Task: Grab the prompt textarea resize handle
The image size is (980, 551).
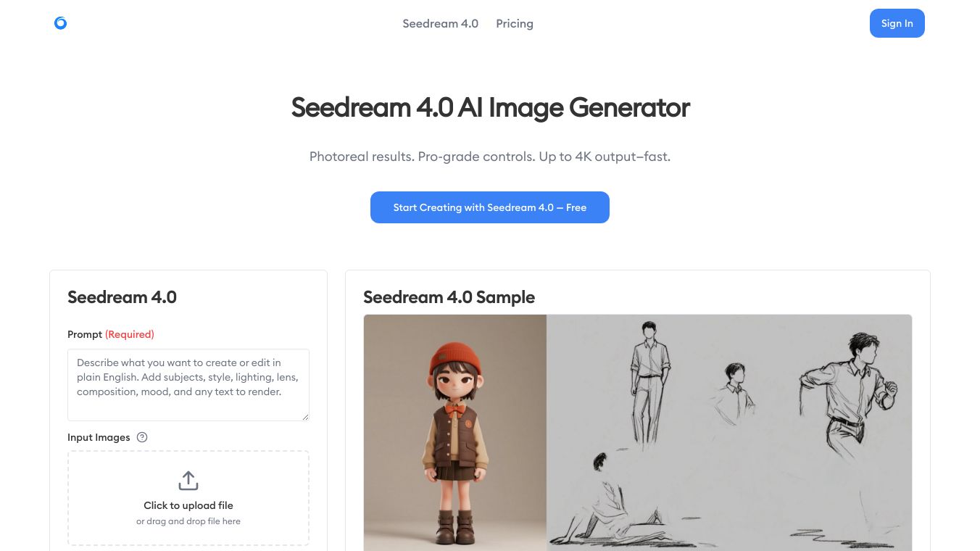Action: [x=305, y=417]
